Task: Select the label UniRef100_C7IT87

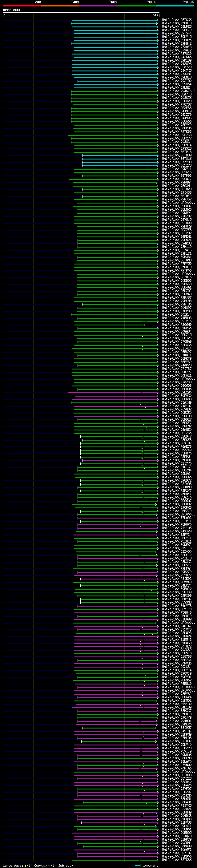Action: click(x=177, y=369)
